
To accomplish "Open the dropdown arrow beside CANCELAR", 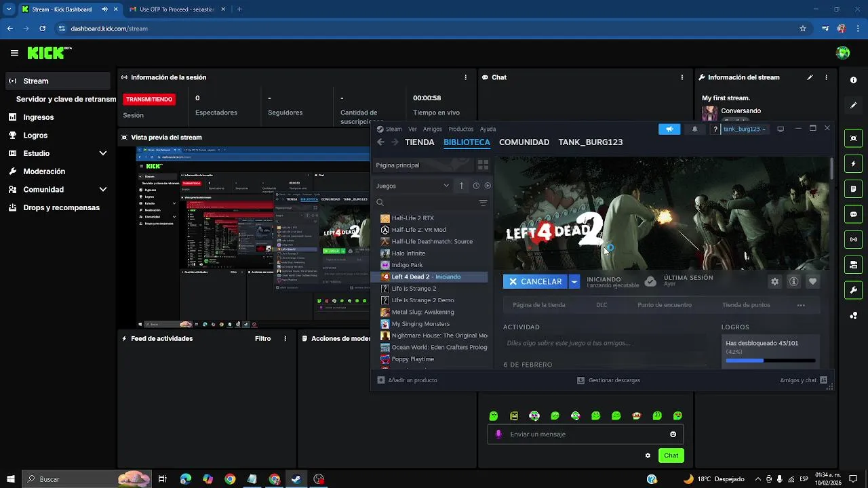I will pos(574,281).
